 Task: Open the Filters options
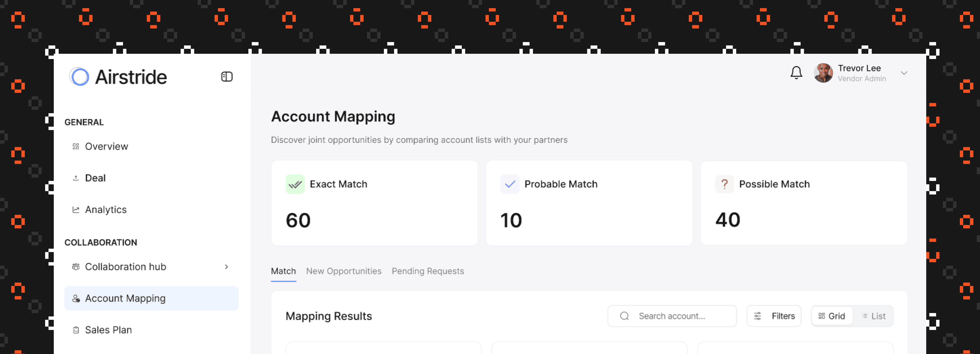774,316
